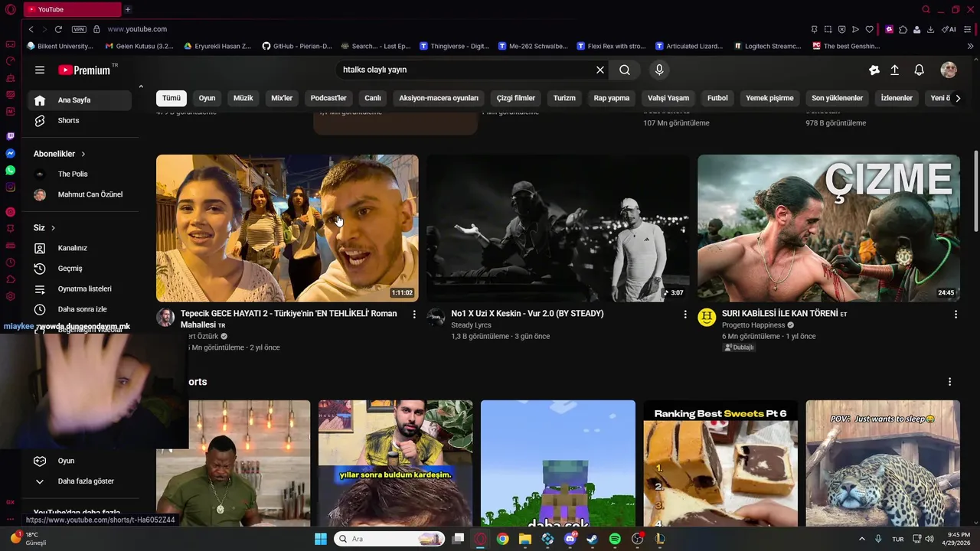Click the sparkle icon left of upload
The image size is (980, 551).
(874, 70)
